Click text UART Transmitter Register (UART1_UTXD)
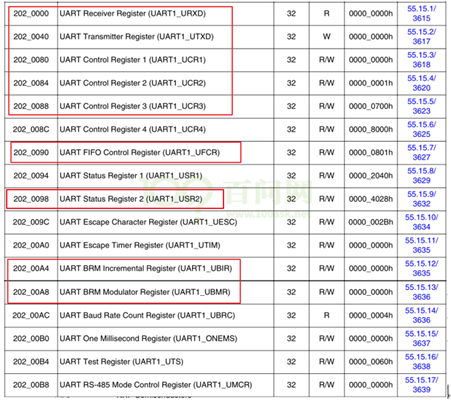The width and height of the screenshot is (451, 400). click(x=137, y=37)
